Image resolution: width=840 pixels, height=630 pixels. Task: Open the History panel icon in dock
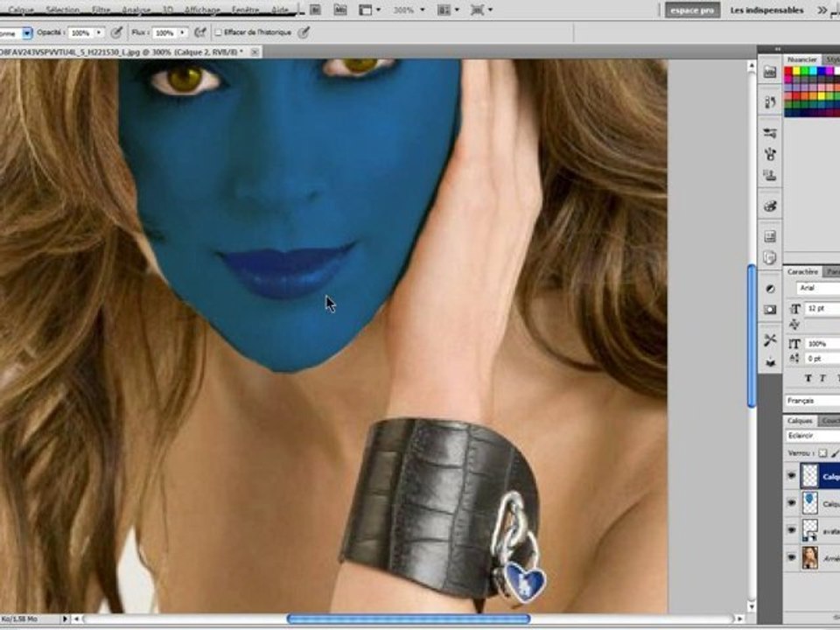point(770,101)
